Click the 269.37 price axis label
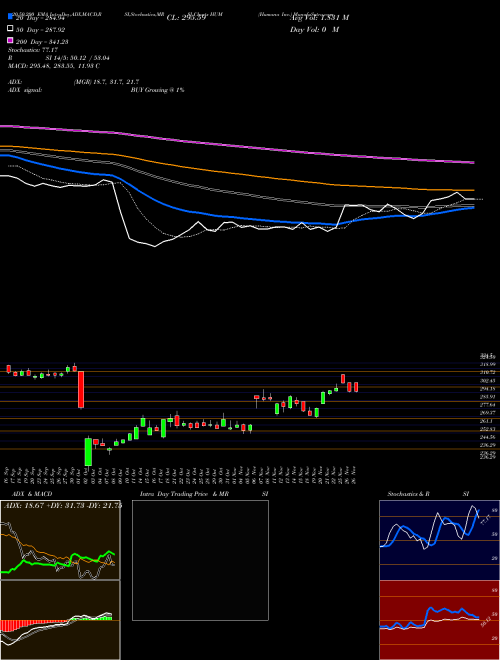Viewport: 500px width, 660px height. coord(488,412)
